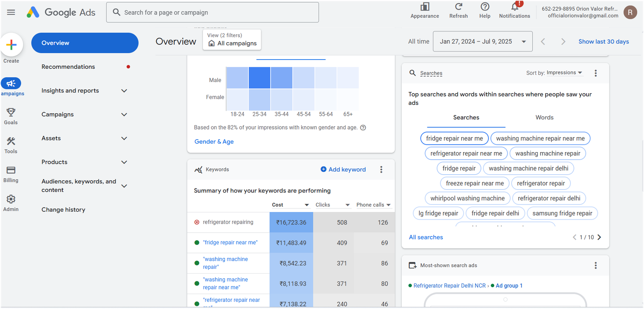Open the Sort by Impressions dropdown
The width and height of the screenshot is (644, 309).
coord(564,73)
